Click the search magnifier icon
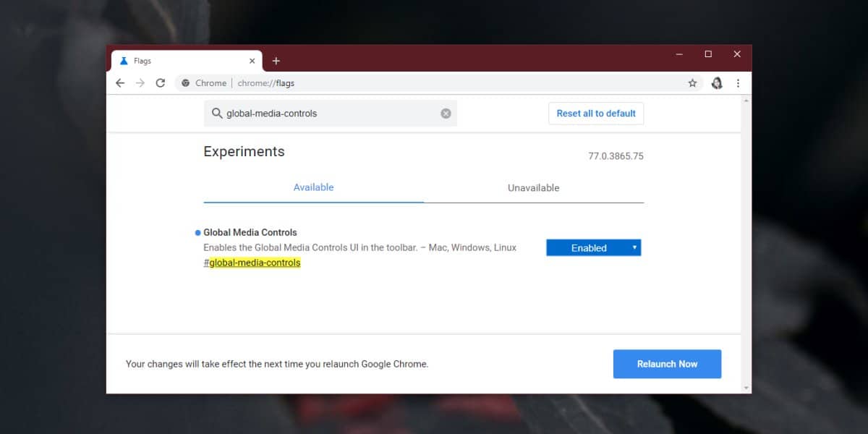This screenshot has width=868, height=434. [x=216, y=114]
